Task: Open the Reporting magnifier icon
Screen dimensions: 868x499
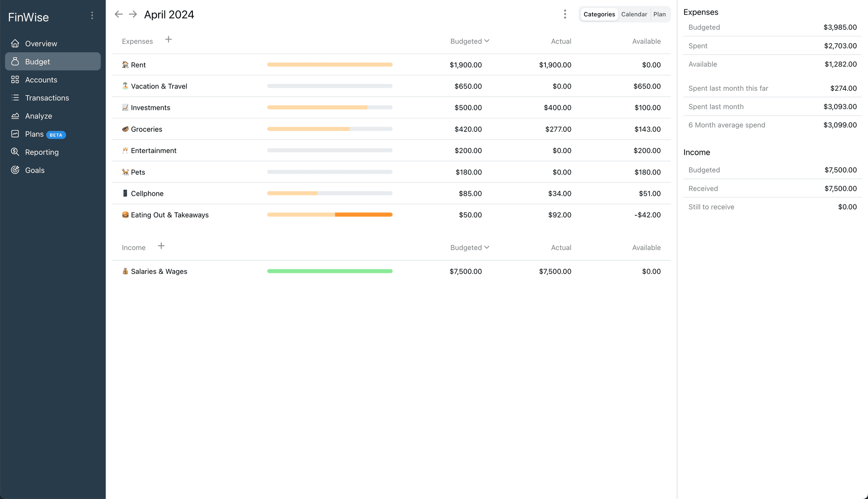Action: point(15,152)
